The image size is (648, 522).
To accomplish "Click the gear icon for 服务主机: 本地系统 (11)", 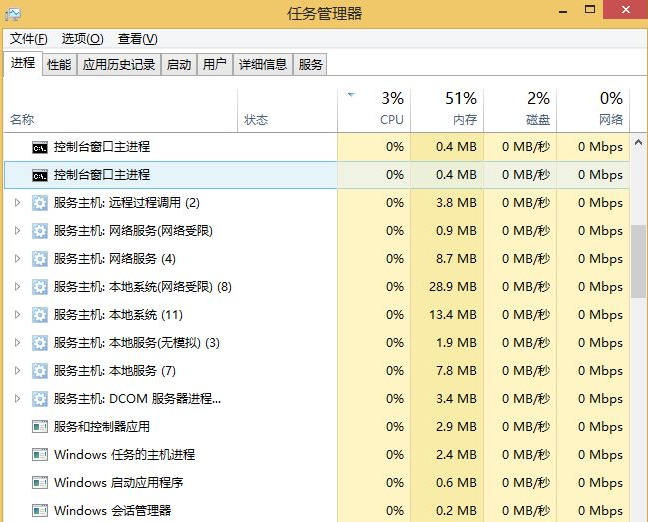I will [40, 315].
